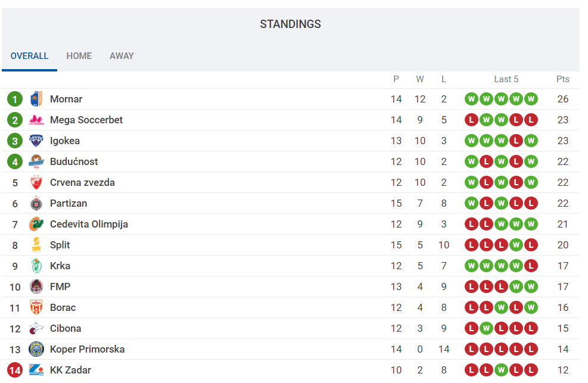Click the Split team logo
This screenshot has height=383, width=588.
[x=36, y=245]
